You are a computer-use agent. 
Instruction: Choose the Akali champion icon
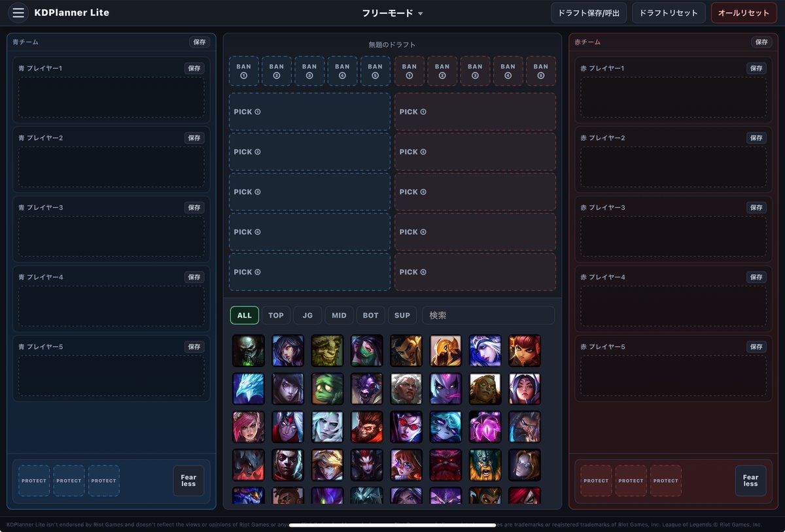[x=367, y=351]
